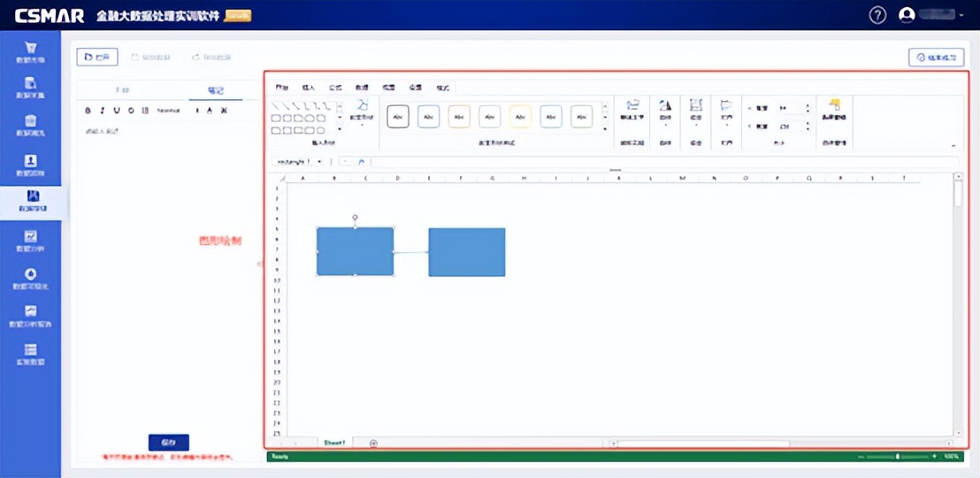Viewport: 980px width, 478px height.
Task: Switch to the 开始 ribbon tab
Action: [282, 87]
